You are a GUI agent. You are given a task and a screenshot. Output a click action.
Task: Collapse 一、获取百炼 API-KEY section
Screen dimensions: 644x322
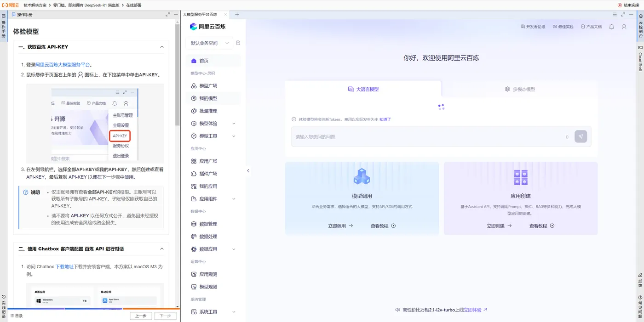(x=161, y=47)
